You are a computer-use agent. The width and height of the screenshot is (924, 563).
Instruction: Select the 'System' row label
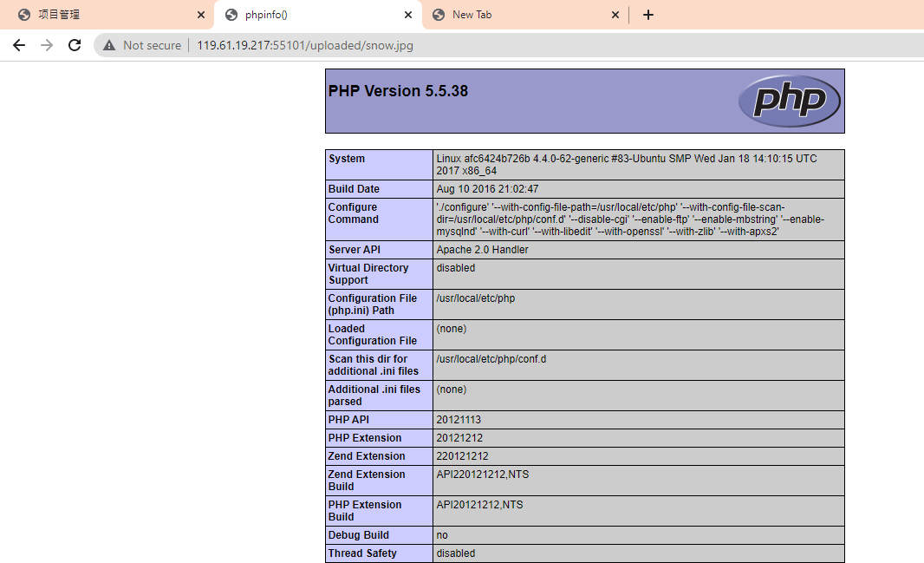[347, 159]
